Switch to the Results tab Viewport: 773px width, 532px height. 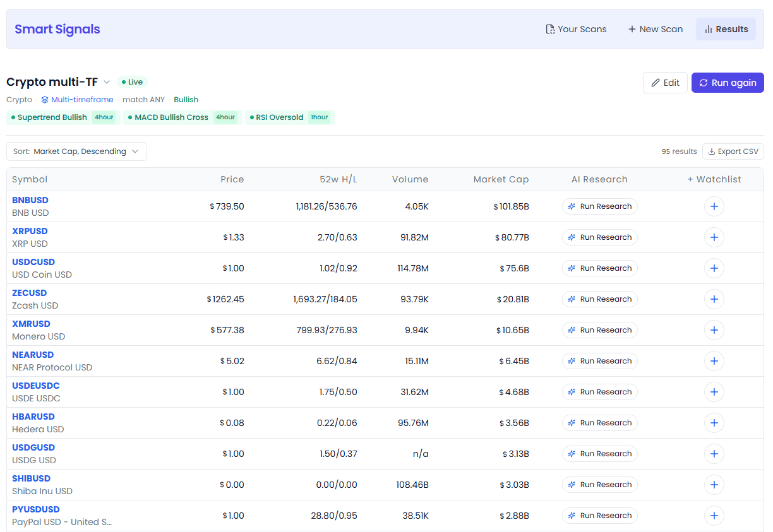tap(726, 29)
